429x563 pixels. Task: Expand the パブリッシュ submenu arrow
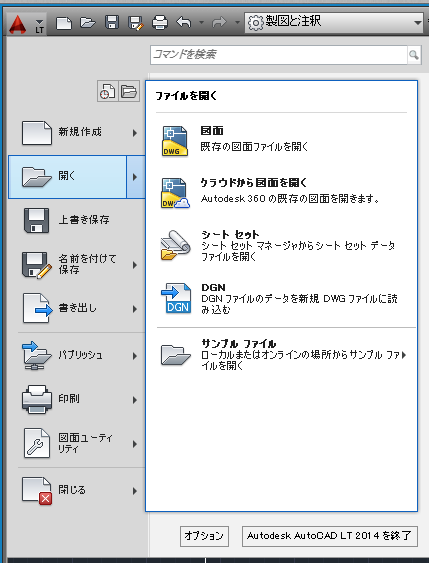pyautogui.click(x=135, y=356)
